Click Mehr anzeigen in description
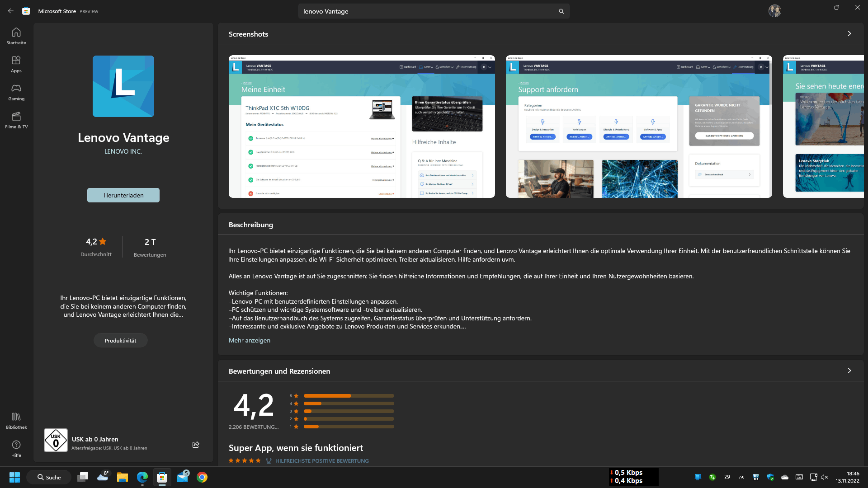The width and height of the screenshot is (868, 488). pos(250,340)
